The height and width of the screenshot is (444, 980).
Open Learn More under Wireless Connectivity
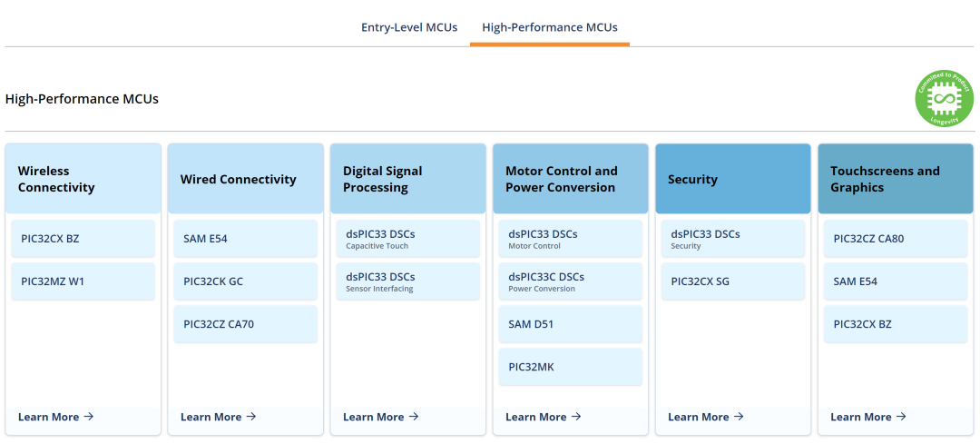[x=55, y=417]
